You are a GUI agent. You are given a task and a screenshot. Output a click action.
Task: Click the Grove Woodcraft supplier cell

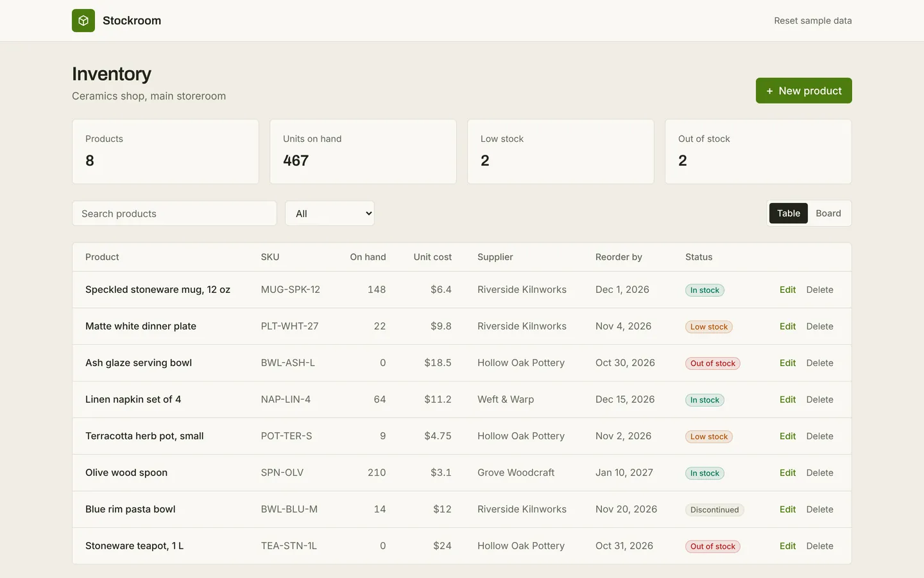pos(516,473)
